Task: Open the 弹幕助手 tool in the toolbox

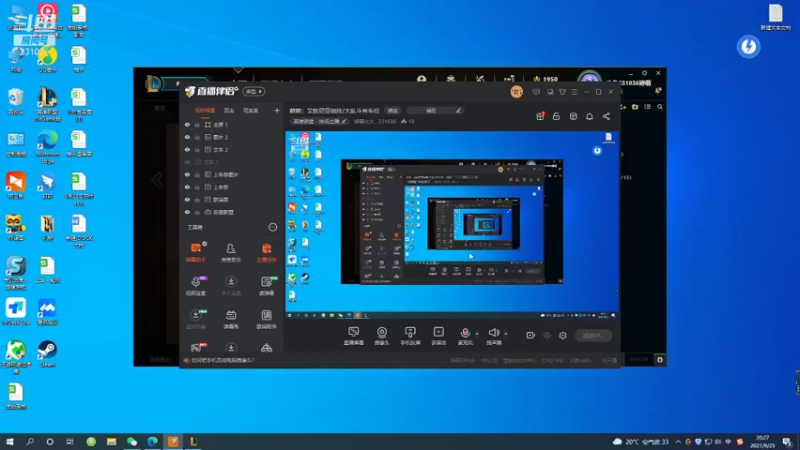Action: pyautogui.click(x=196, y=252)
